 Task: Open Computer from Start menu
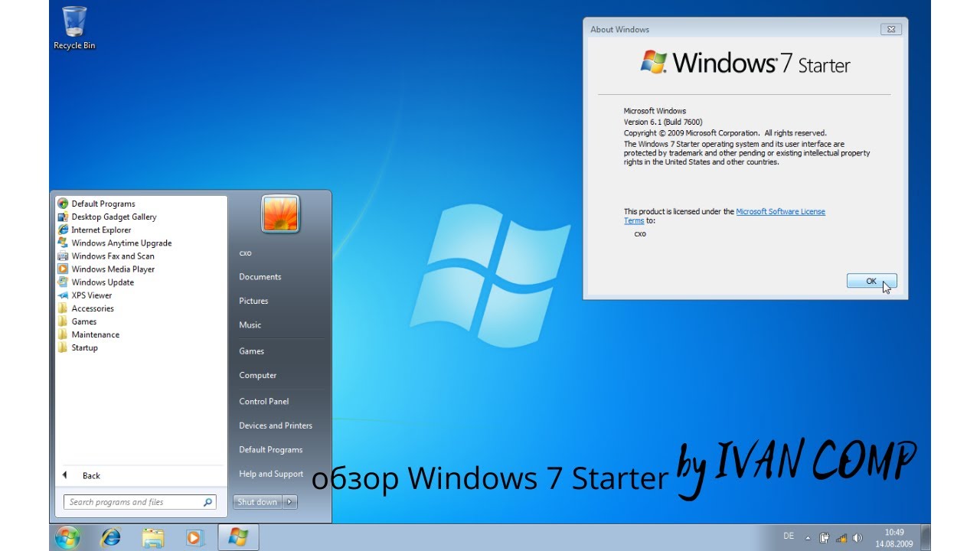[x=258, y=375]
